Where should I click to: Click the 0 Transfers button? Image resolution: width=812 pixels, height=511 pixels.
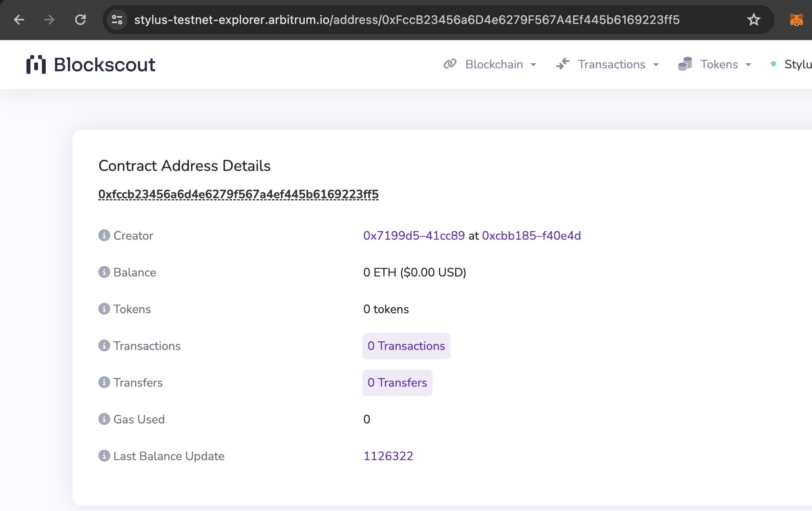(x=397, y=382)
